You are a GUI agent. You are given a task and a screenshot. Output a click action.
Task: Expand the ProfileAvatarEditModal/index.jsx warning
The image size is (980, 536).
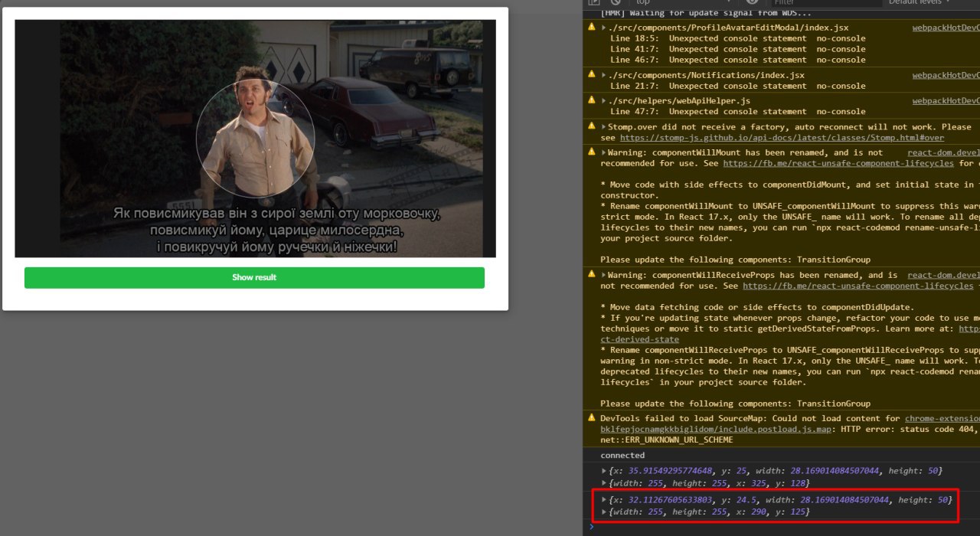pos(605,28)
